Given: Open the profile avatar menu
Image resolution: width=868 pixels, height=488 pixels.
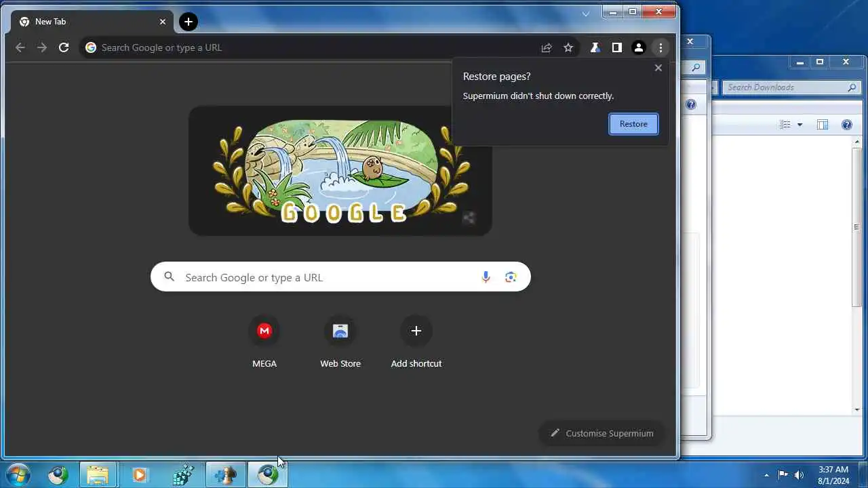Looking at the screenshot, I should tap(638, 47).
